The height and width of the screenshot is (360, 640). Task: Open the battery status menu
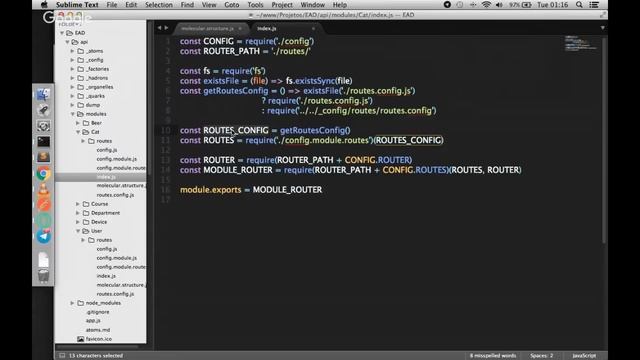[x=520, y=5]
